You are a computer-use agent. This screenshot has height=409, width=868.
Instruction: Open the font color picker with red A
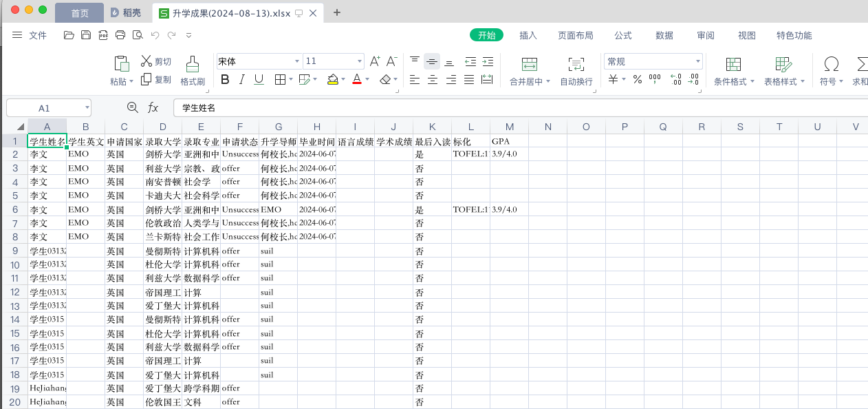[x=357, y=80]
